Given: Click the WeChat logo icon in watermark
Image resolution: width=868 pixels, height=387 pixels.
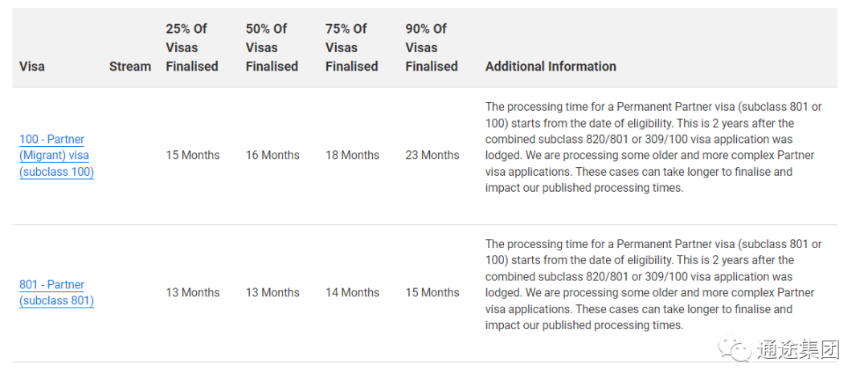Looking at the screenshot, I should (x=735, y=349).
